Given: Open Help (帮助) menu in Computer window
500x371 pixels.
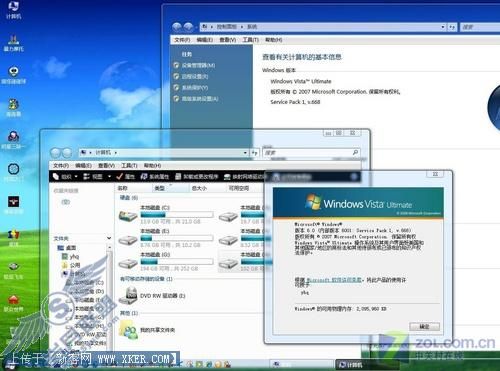Looking at the screenshot, I should [x=152, y=165].
